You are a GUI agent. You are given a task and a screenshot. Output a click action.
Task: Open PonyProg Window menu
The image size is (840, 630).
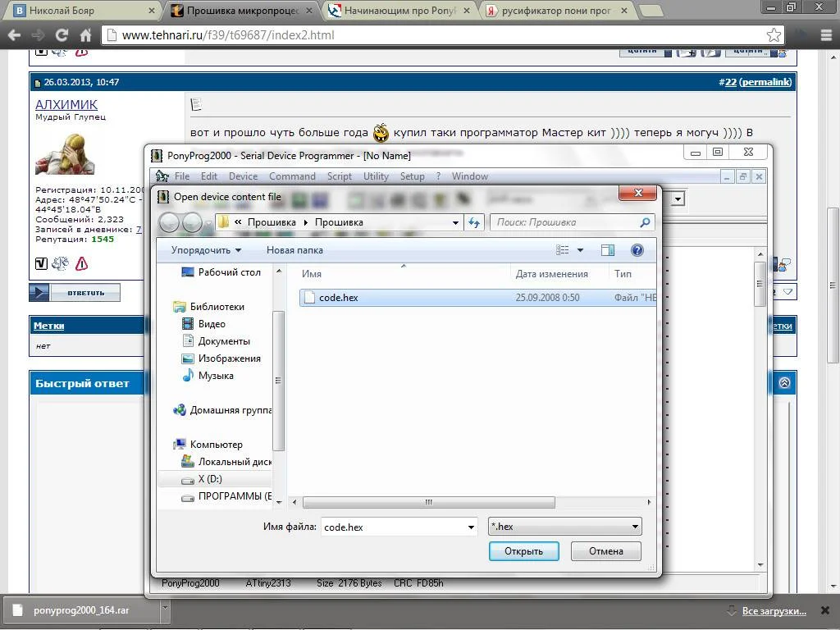tap(470, 176)
